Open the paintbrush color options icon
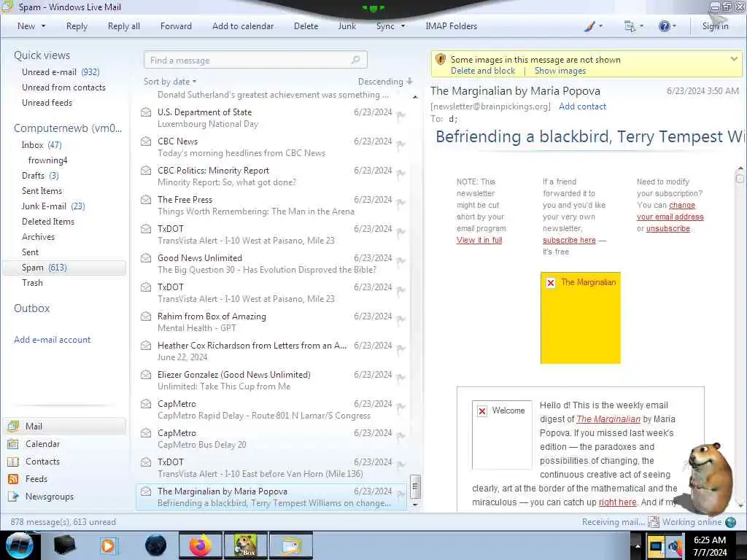The width and height of the screenshot is (747, 560). tap(589, 27)
